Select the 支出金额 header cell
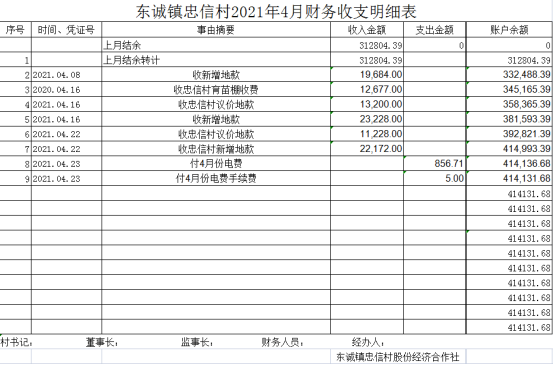 click(x=435, y=30)
